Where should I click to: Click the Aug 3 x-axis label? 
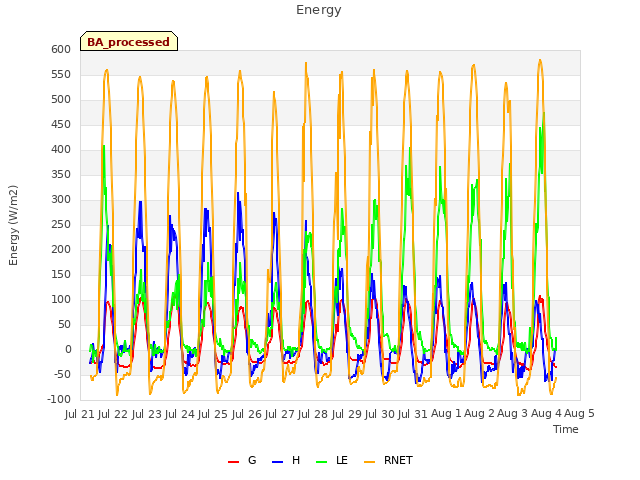pyautogui.click(x=513, y=414)
